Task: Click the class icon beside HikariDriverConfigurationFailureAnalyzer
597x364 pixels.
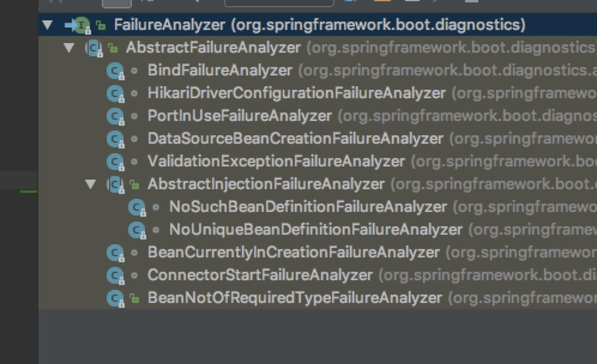Action: pos(115,93)
